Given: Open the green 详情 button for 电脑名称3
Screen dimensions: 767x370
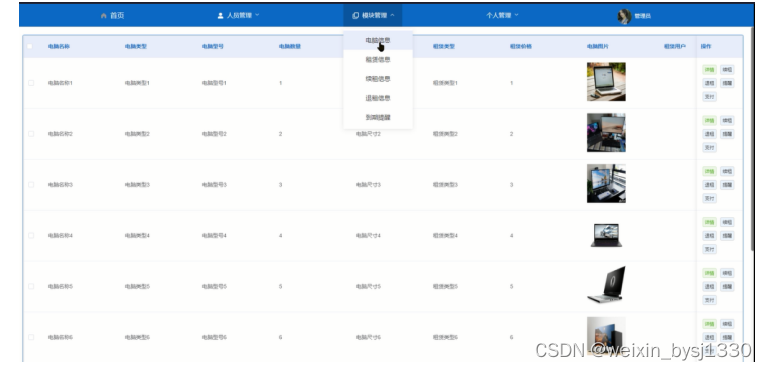Looking at the screenshot, I should point(709,171).
